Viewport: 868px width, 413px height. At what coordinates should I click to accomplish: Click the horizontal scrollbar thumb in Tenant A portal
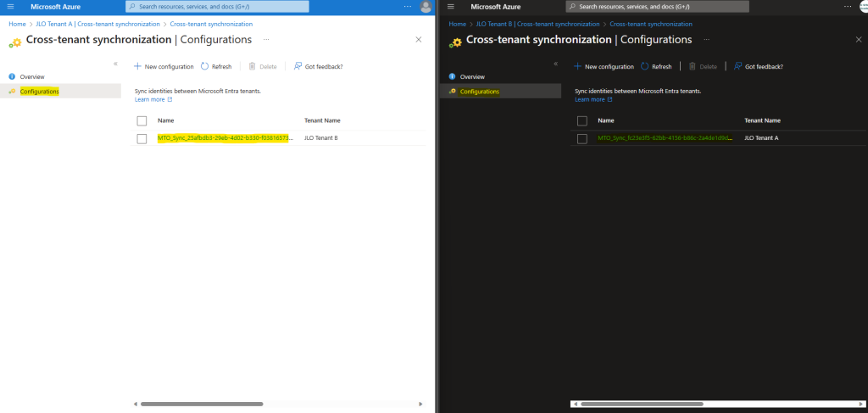(x=202, y=405)
